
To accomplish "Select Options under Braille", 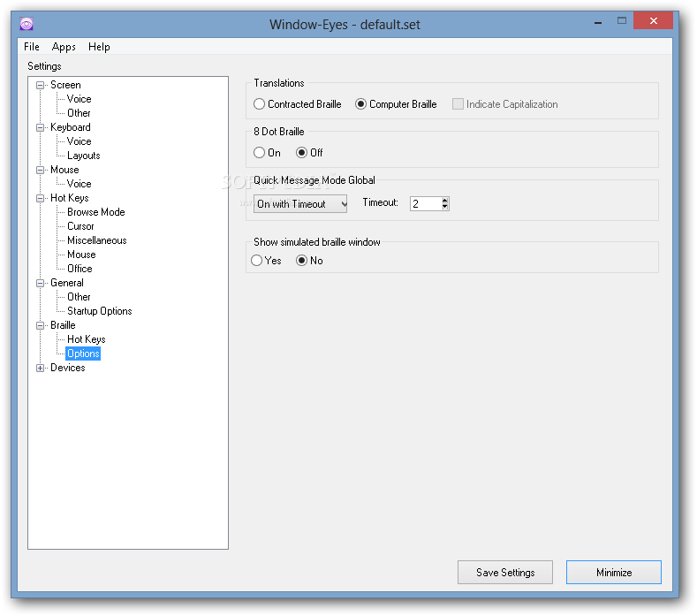I will (83, 354).
